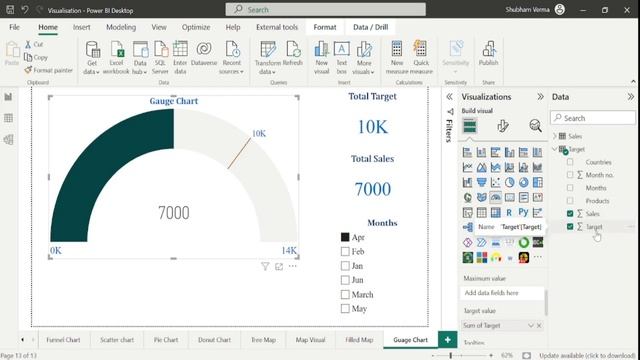Click the Save icon in title bar
The image size is (640, 360).
point(10,10)
